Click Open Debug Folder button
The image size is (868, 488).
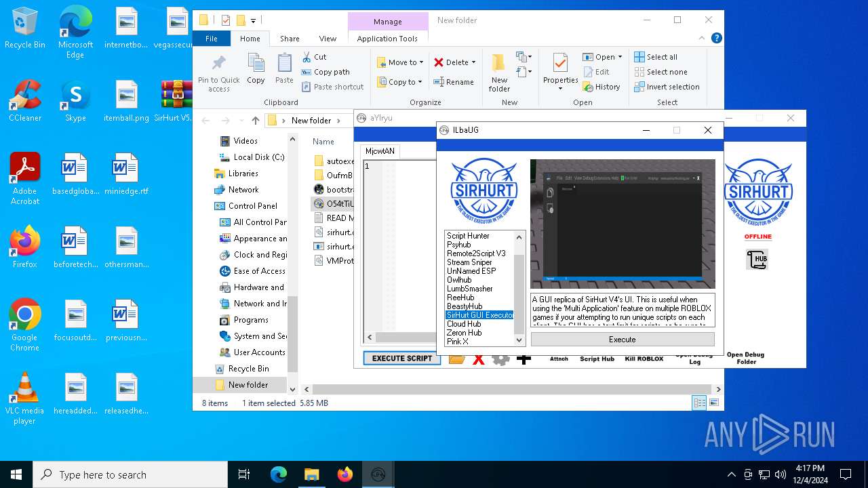point(745,358)
